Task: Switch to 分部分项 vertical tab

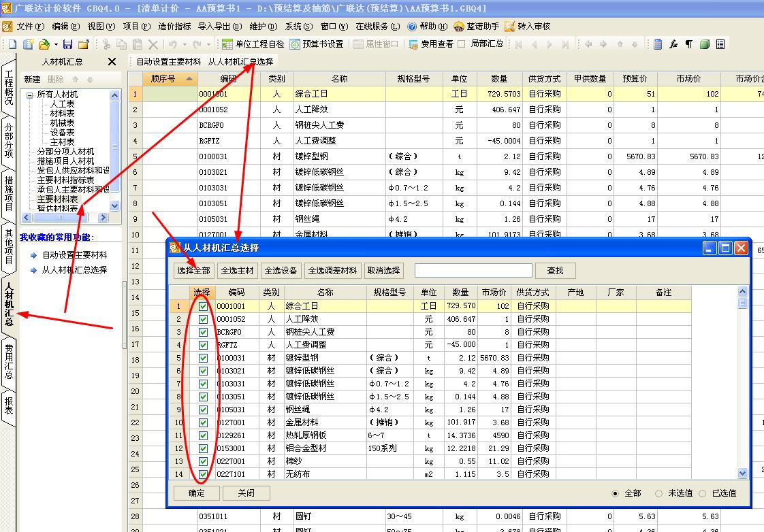Action: [9, 139]
